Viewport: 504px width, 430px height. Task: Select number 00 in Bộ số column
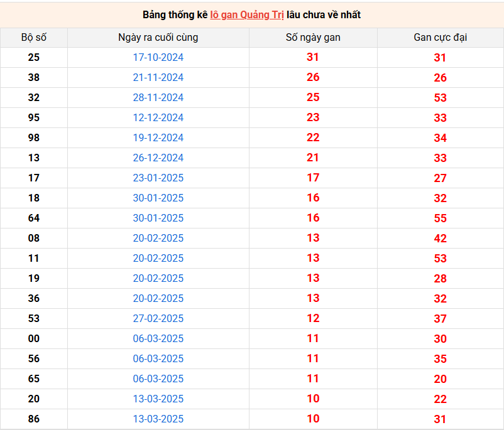pos(34,338)
